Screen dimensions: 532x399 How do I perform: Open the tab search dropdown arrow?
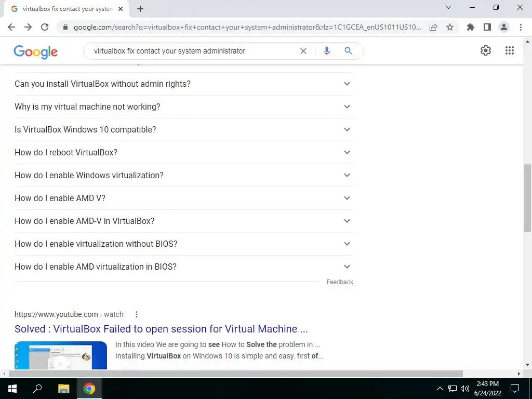coord(448,7)
